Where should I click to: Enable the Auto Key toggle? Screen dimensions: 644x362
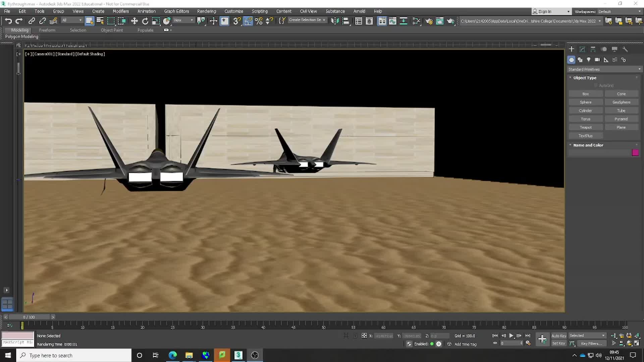pyautogui.click(x=559, y=336)
